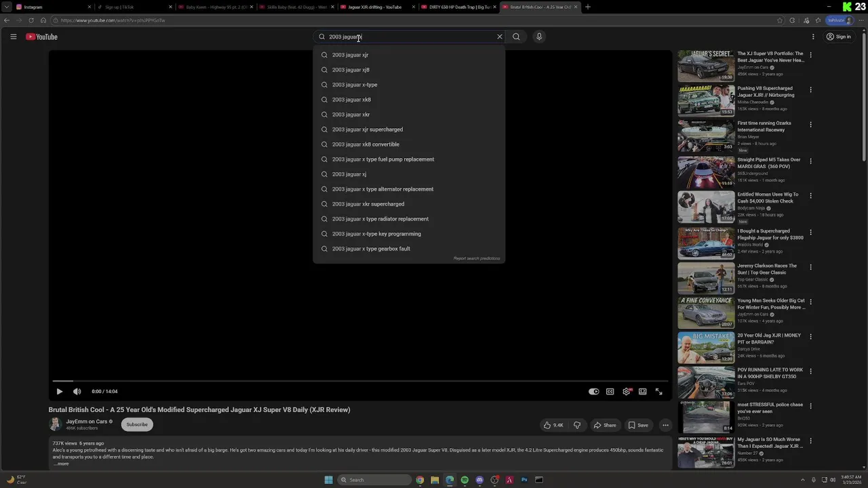Viewport: 868px width, 488px height.
Task: Open options for "Straight Piped M5" video
Action: (x=810, y=161)
